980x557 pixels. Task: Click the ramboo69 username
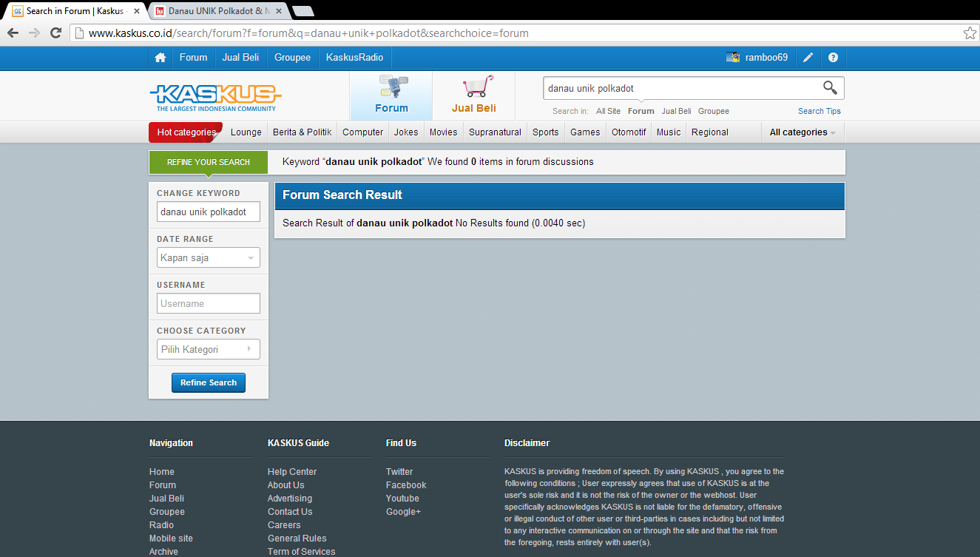pyautogui.click(x=766, y=58)
